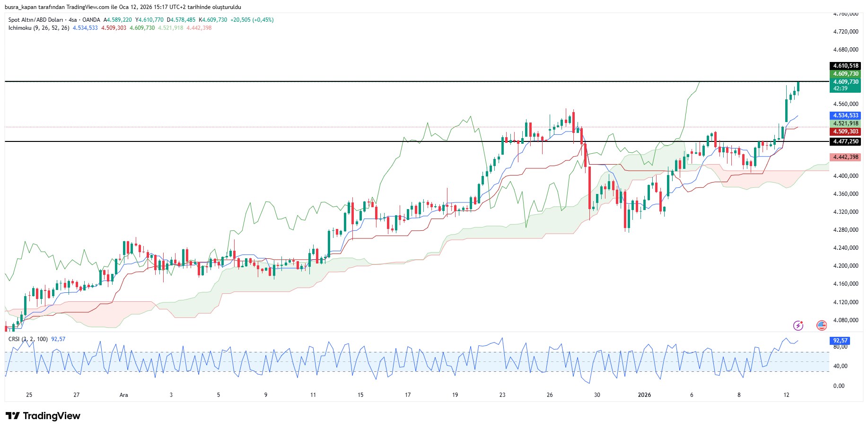Click the 42:39 candle countdown label

841,88
